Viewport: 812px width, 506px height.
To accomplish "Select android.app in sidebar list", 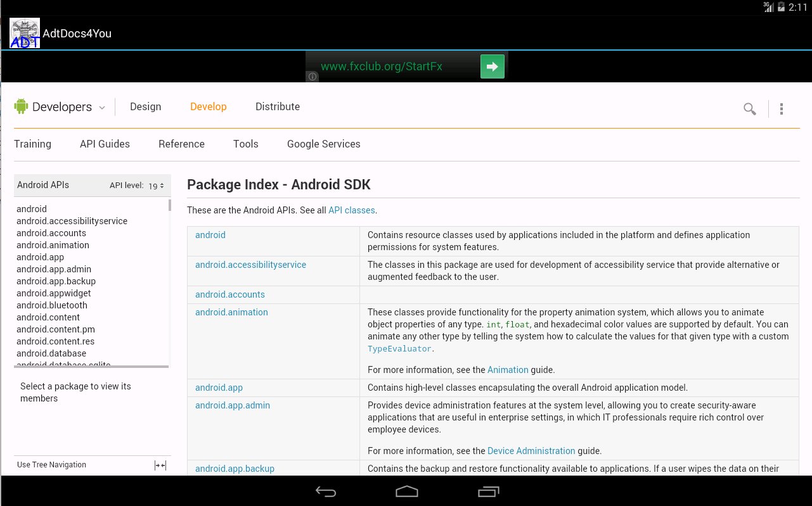I will (x=40, y=257).
